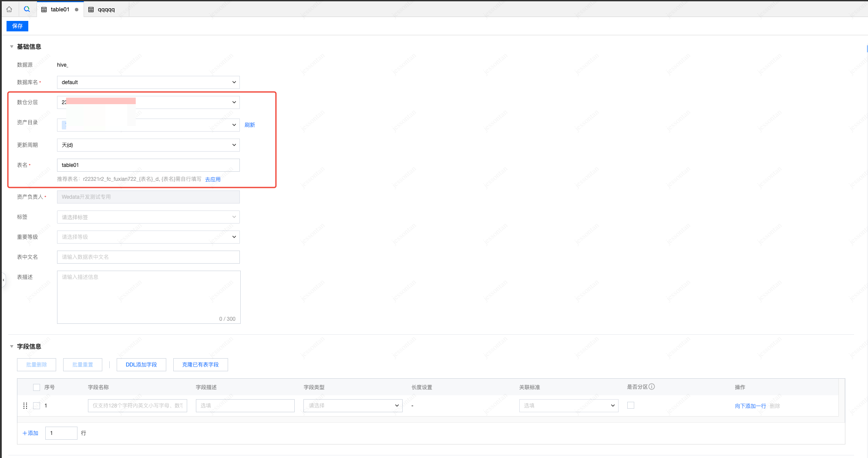Click the 去应用 link
This screenshot has height=458, width=868.
click(213, 180)
